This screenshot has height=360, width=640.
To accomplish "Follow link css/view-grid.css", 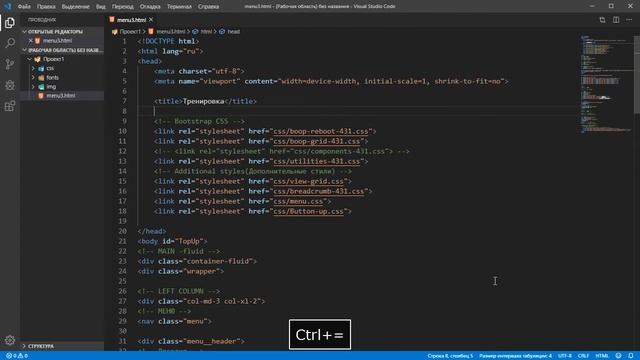I will tap(309, 181).
